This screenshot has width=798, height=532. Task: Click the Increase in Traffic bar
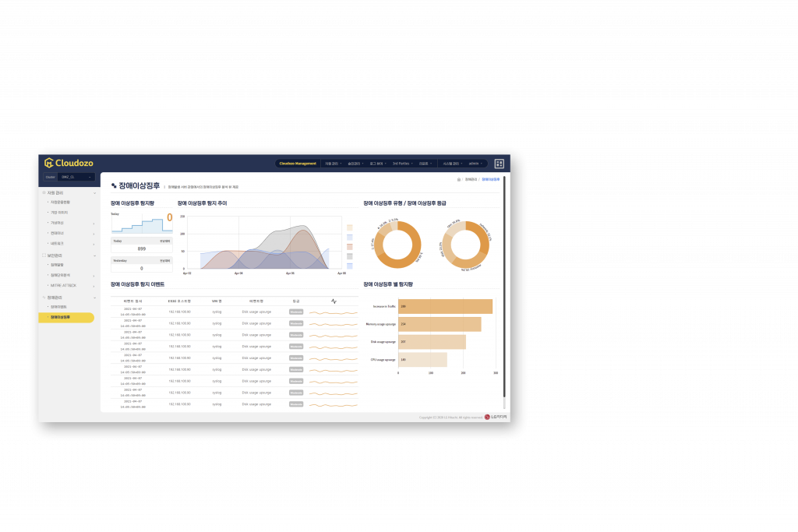click(x=445, y=306)
